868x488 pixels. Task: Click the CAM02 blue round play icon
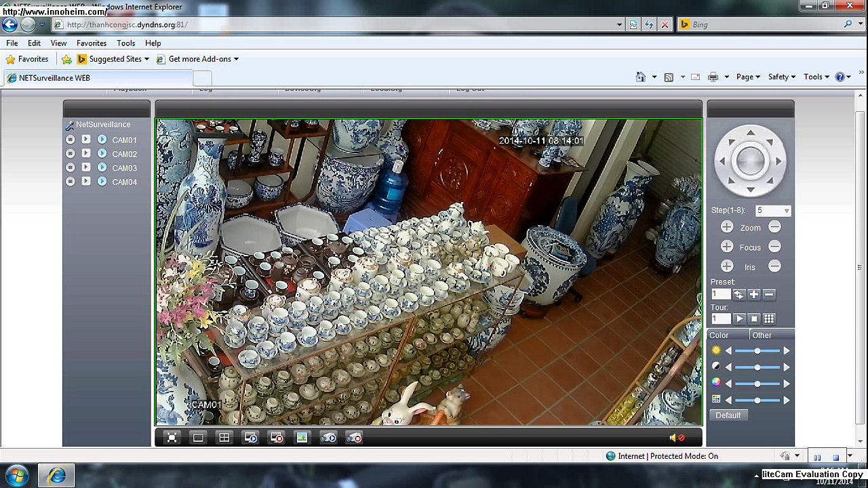point(102,154)
